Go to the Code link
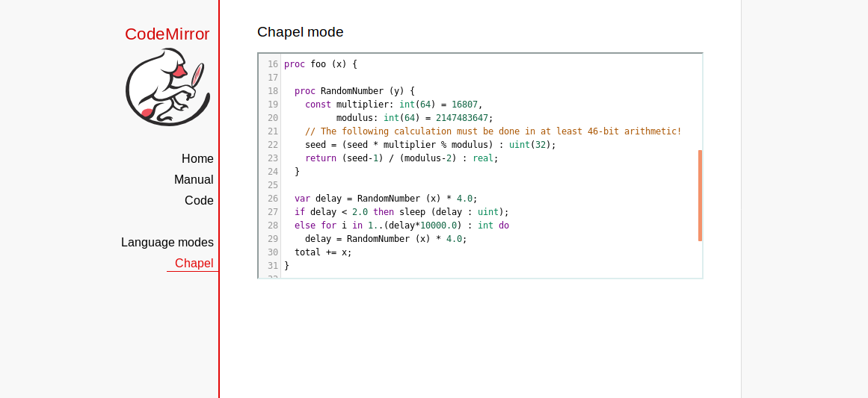 [x=199, y=201]
